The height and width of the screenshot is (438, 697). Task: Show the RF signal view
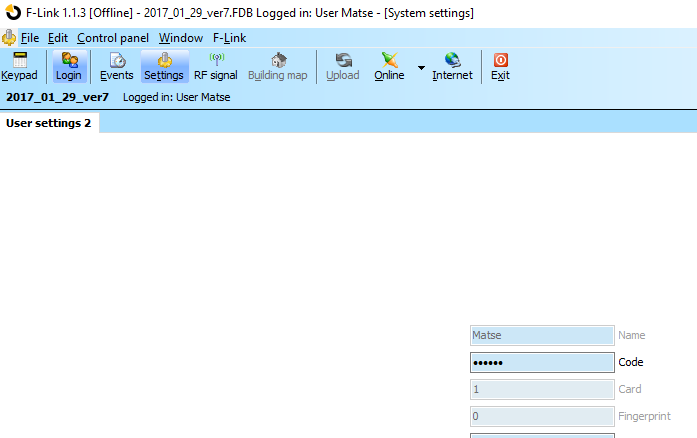215,66
